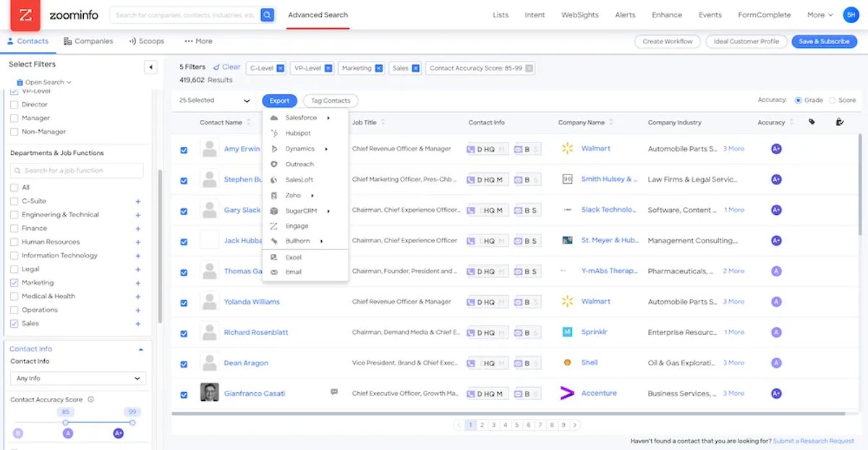
Task: Click the plus icon next to C-Suite
Action: 138,201
